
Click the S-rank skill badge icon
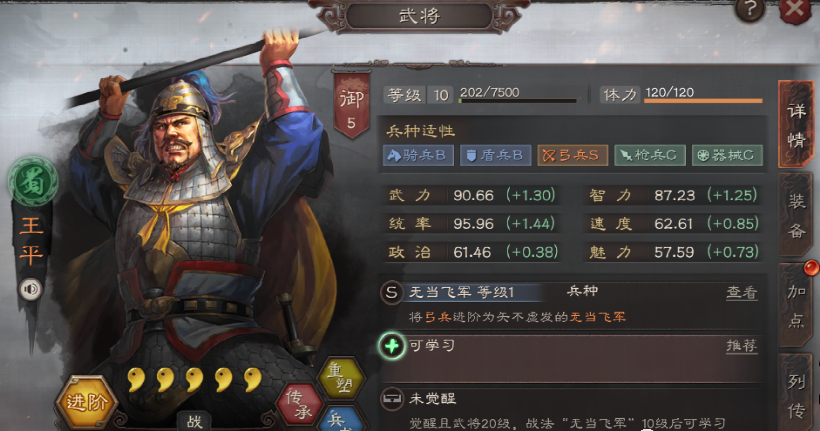pyautogui.click(x=391, y=292)
